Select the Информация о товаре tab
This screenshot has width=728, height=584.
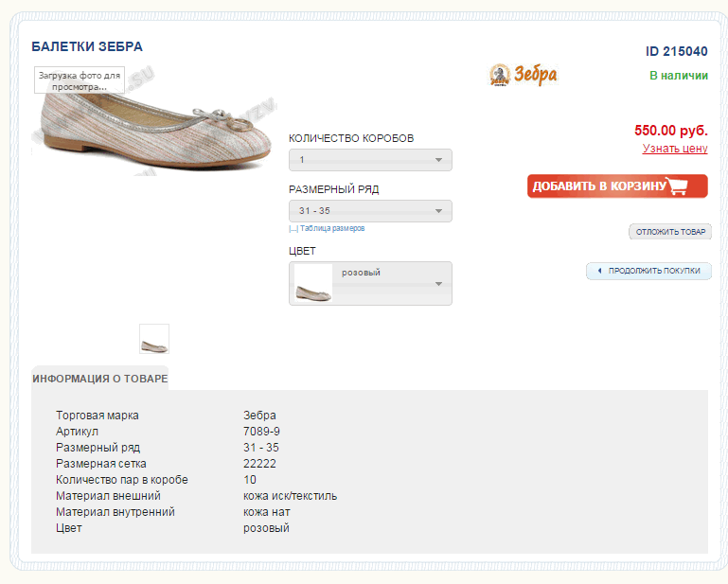(x=99, y=379)
